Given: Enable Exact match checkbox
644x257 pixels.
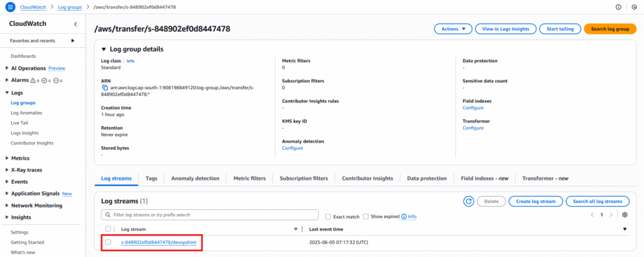Looking at the screenshot, I should pos(328,216).
